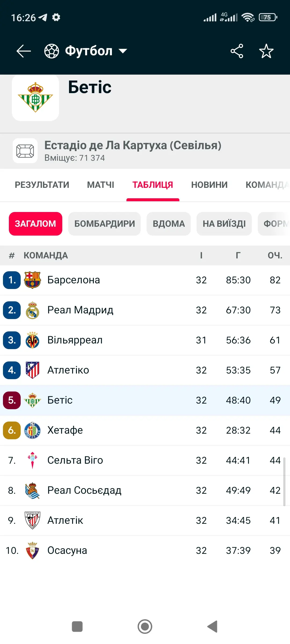290x644 pixels.
Task: Select the Загалом filter
Action: 35,224
